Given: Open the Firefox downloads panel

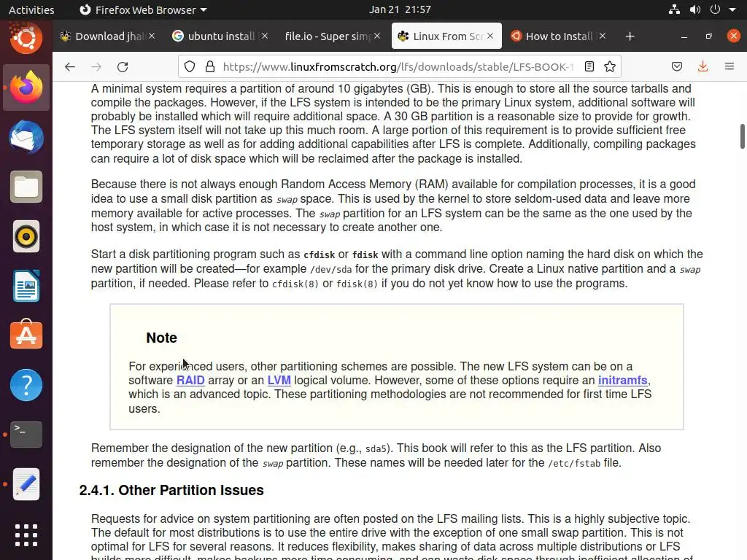Looking at the screenshot, I should (x=703, y=66).
